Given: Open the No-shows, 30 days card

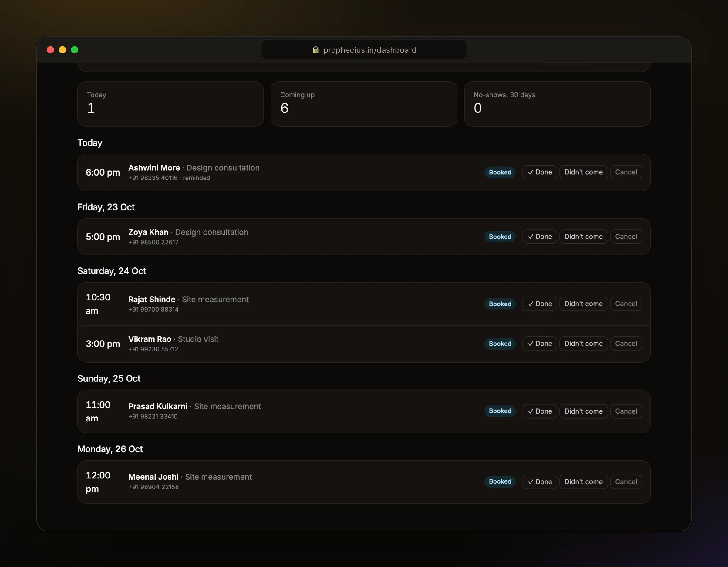Looking at the screenshot, I should tap(557, 104).
